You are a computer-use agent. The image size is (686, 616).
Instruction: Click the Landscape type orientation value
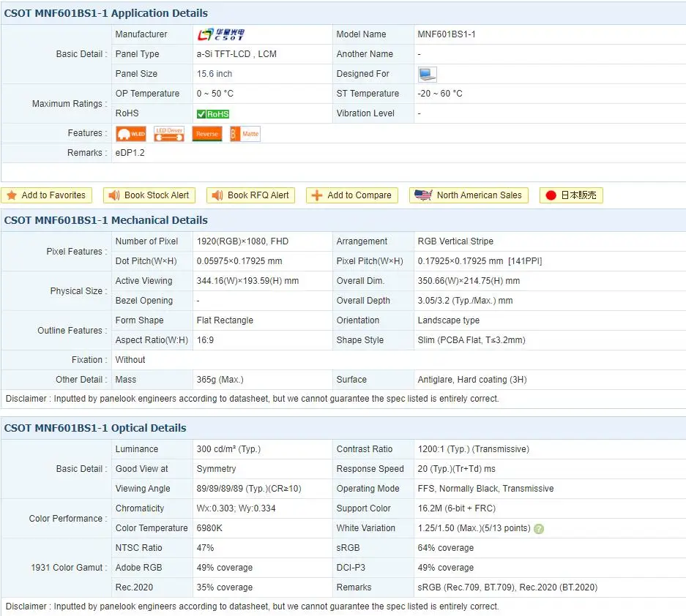[x=449, y=320]
